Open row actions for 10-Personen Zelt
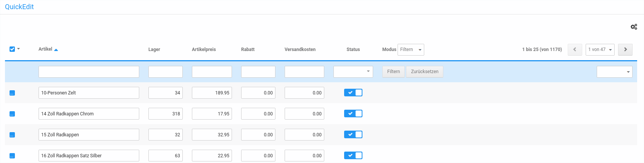Image resolution: width=644 pixels, height=163 pixels. [12, 93]
